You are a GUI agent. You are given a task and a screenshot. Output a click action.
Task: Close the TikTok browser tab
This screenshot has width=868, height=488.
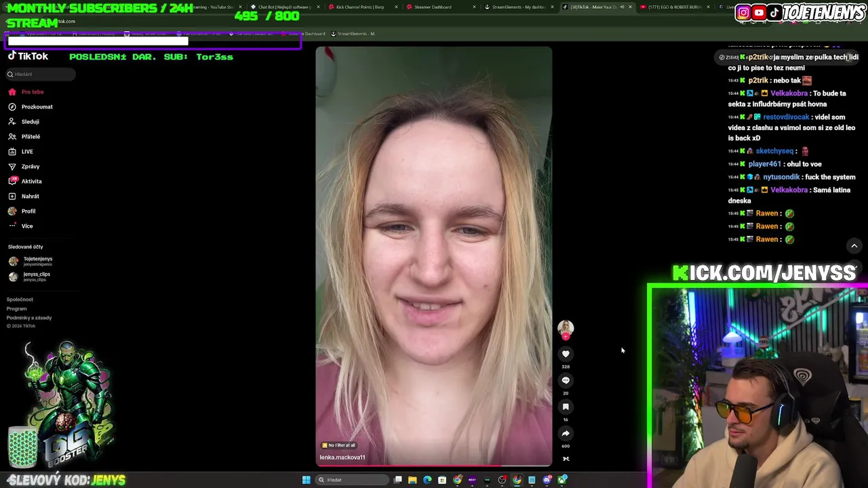[x=631, y=7]
